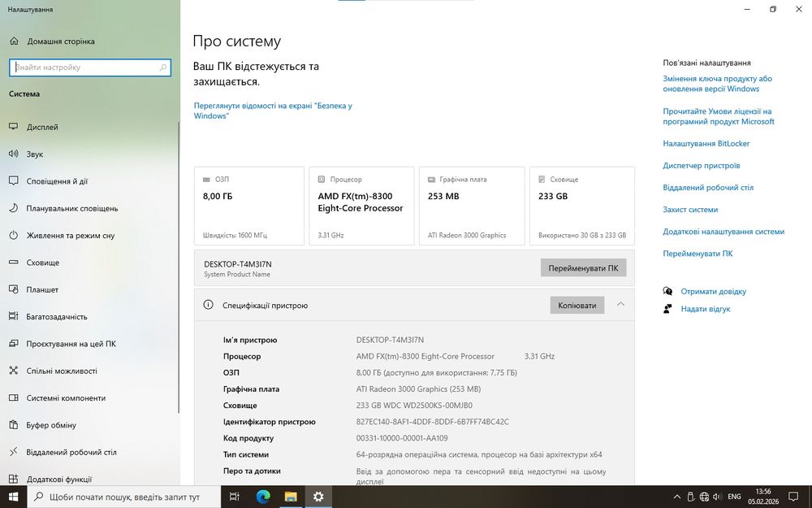Click the Графічна плата 253 MB card

472,206
